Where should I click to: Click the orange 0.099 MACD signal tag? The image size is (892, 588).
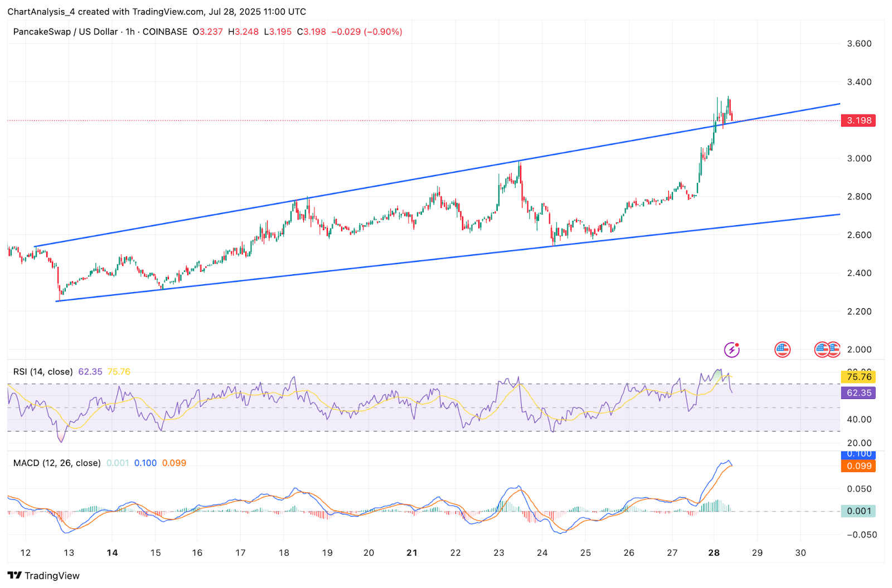[858, 466]
